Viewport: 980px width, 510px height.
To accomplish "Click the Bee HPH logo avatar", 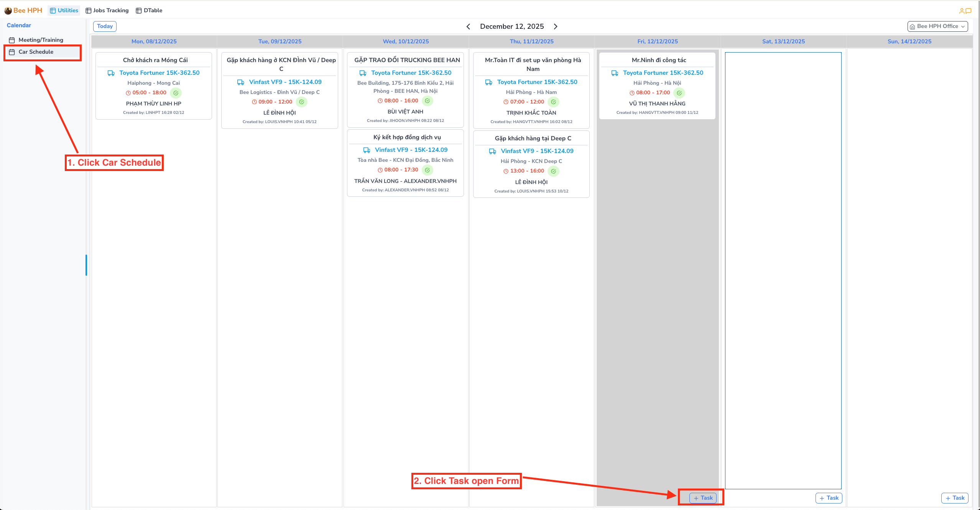I will [8, 11].
